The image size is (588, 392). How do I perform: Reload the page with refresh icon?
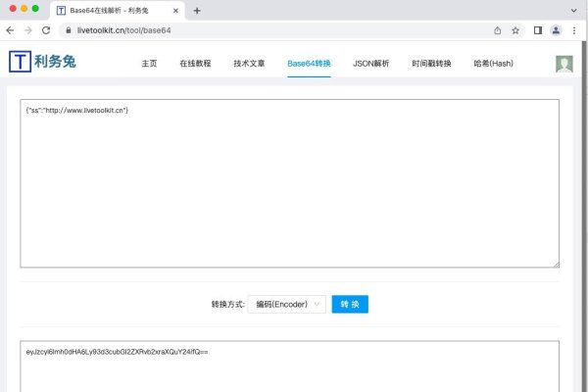tap(46, 30)
